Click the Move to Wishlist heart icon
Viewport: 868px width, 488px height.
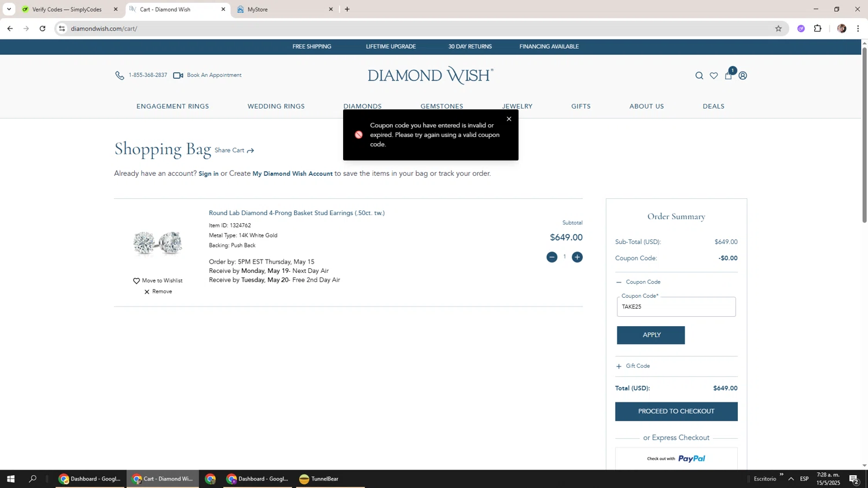click(137, 281)
